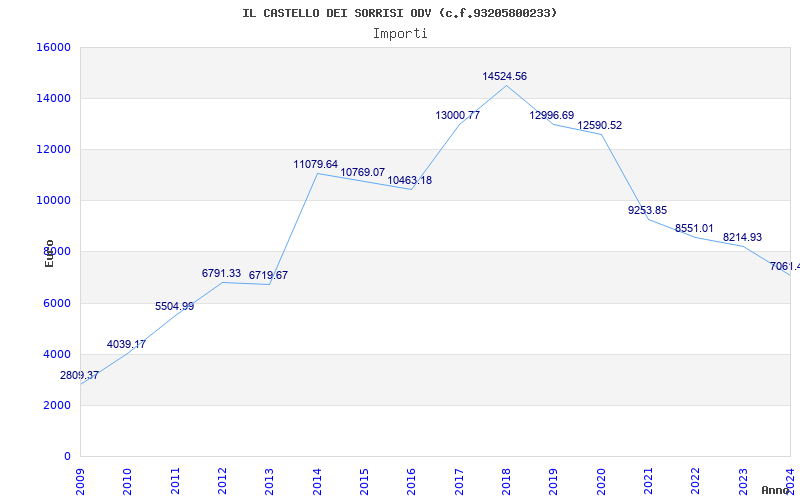
Task: Select the 12996.69 data label
Action: [x=552, y=116]
